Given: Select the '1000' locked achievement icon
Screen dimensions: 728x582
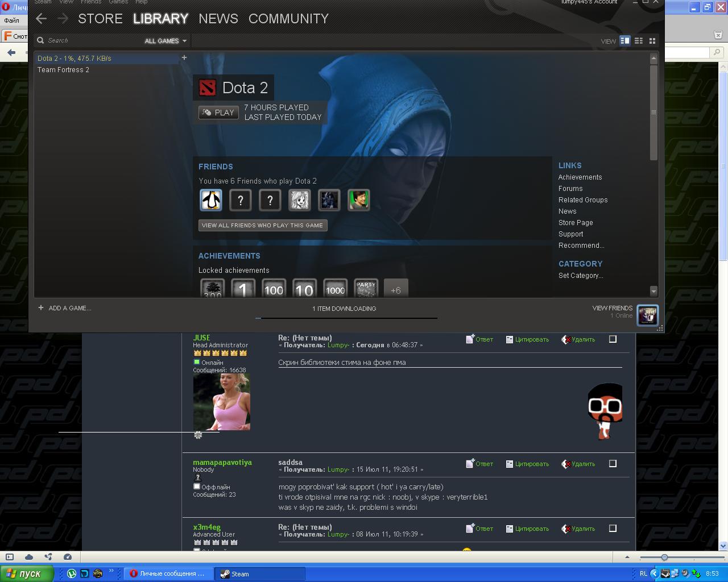Looking at the screenshot, I should coord(335,289).
